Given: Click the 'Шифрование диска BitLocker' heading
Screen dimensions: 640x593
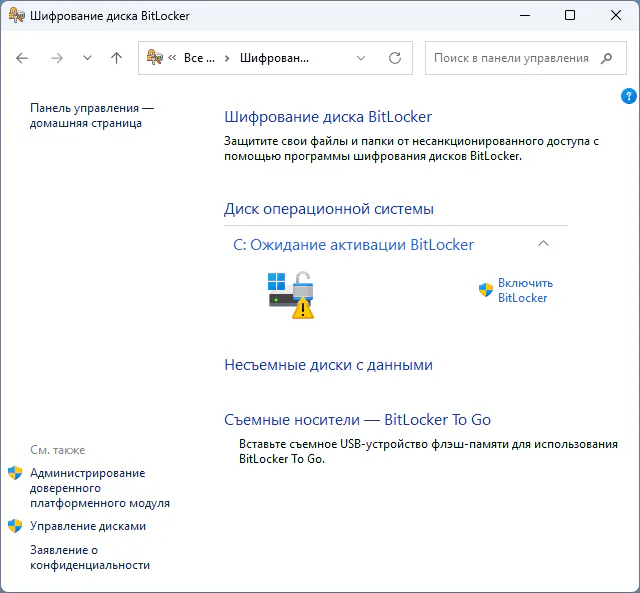Looking at the screenshot, I should coord(328,117).
